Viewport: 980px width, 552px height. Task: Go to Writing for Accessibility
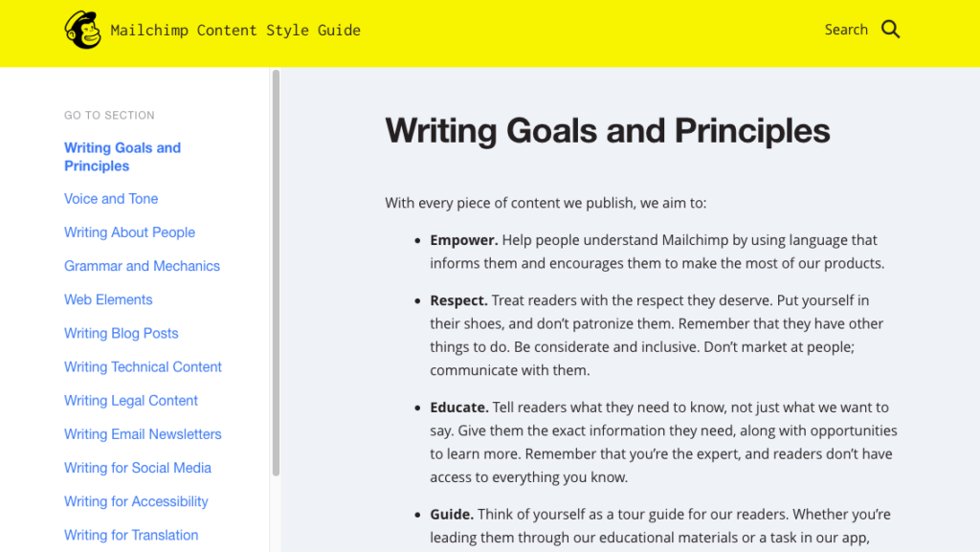click(136, 502)
